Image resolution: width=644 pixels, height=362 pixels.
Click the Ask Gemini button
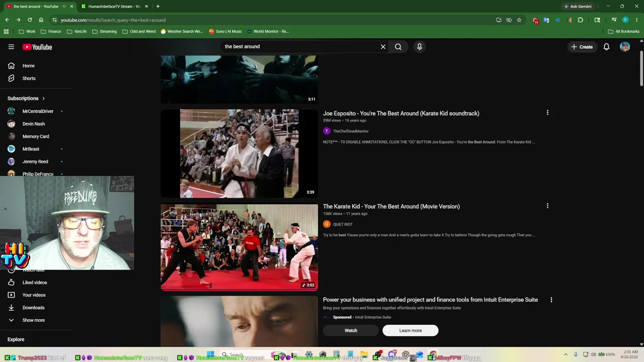click(x=578, y=7)
